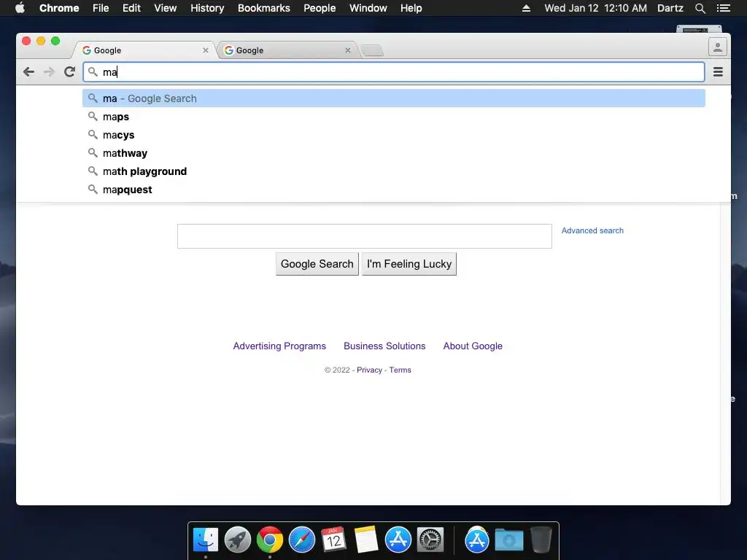Image resolution: width=747 pixels, height=560 pixels.
Task: Open a new tab
Action: coord(372,50)
